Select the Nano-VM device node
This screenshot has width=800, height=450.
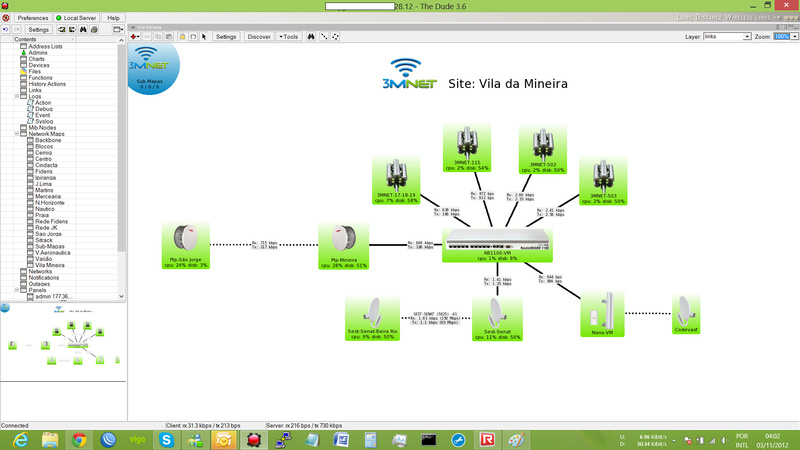[x=602, y=314]
